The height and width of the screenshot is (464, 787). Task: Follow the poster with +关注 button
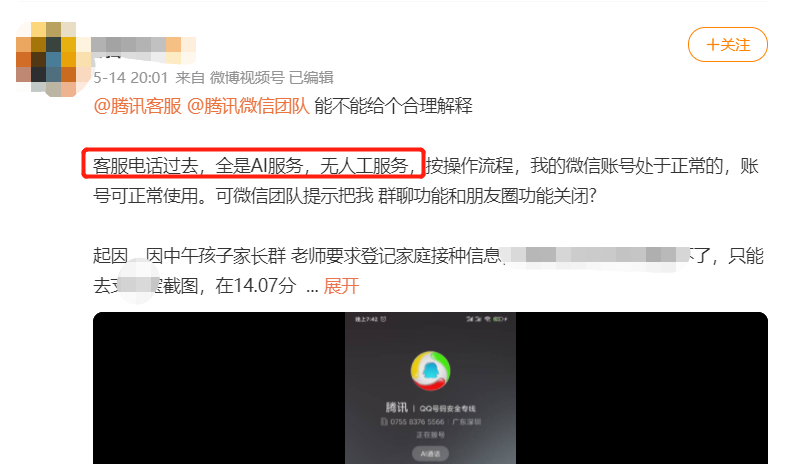click(x=727, y=45)
